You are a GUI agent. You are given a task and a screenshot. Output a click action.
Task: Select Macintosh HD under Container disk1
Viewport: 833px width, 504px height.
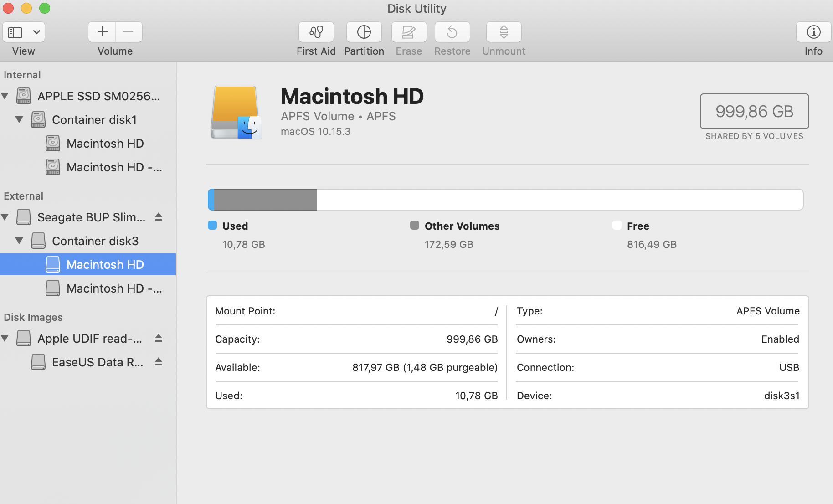pos(105,143)
